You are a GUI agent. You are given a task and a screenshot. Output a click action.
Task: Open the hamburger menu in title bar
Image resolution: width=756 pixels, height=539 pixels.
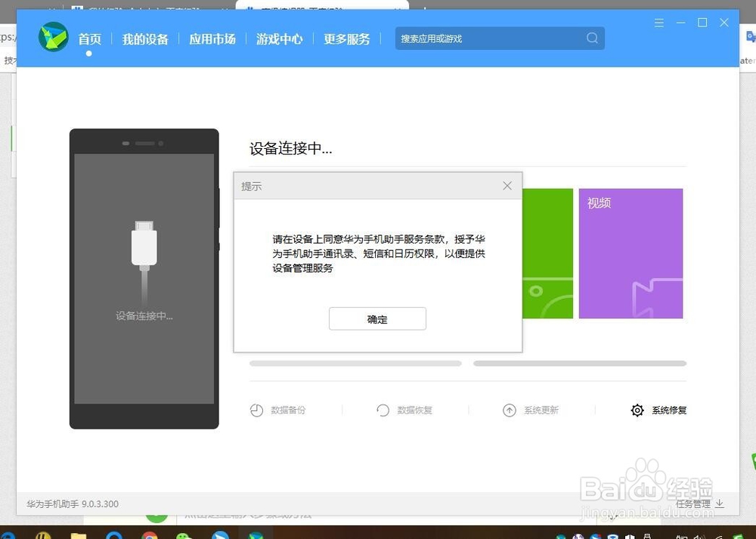tap(659, 23)
